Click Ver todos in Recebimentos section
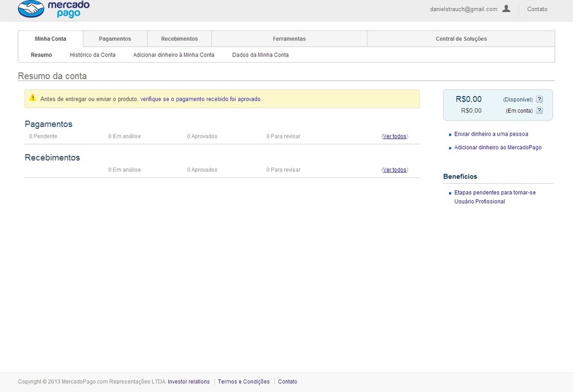The width and height of the screenshot is (573, 392). pyautogui.click(x=395, y=170)
